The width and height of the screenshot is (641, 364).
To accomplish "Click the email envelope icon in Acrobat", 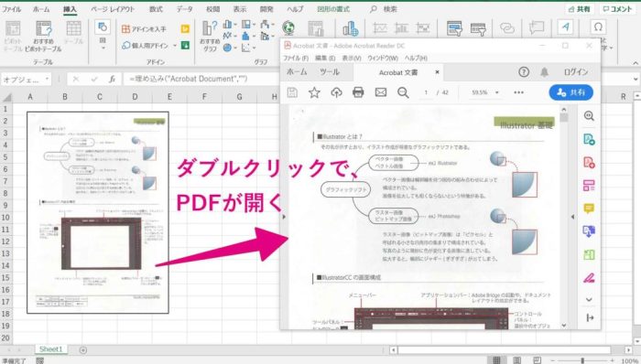I will [381, 92].
